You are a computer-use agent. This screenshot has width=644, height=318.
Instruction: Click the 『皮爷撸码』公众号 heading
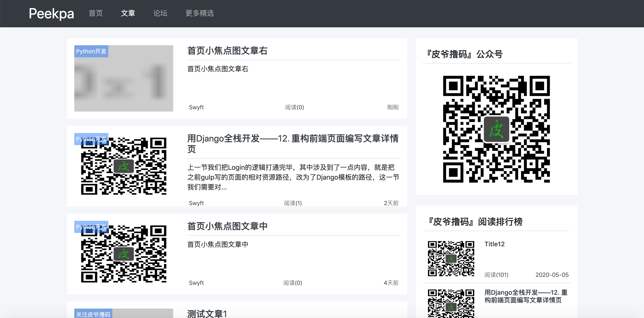click(465, 54)
